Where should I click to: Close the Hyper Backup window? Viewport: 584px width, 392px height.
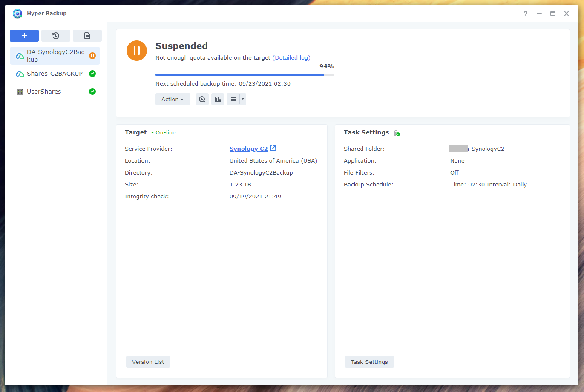(567, 14)
